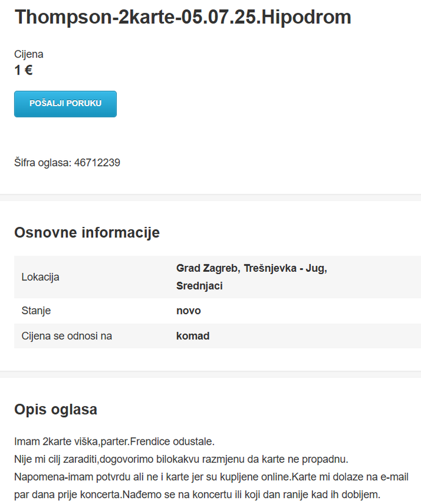Select location value Grad Zagreb, Trešnjevka - Jug, Srednjaci
The height and width of the screenshot is (504, 421).
(252, 277)
